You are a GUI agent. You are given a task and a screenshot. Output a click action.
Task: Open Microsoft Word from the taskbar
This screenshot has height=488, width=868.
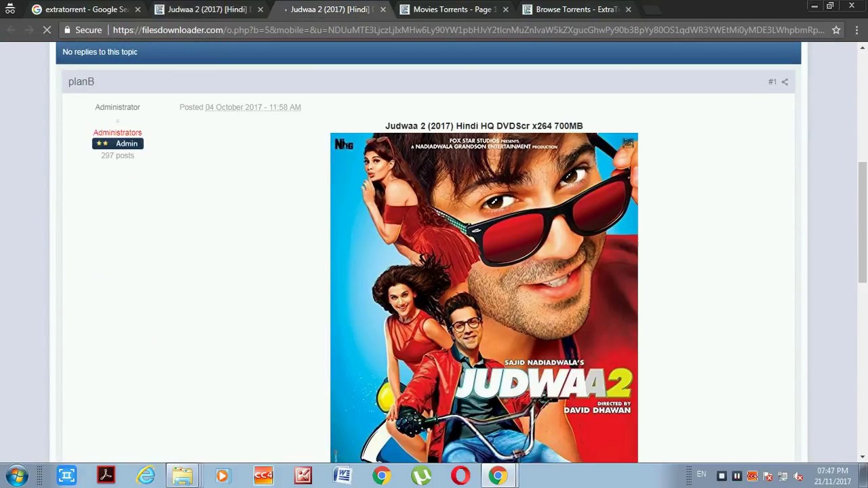pyautogui.click(x=342, y=476)
